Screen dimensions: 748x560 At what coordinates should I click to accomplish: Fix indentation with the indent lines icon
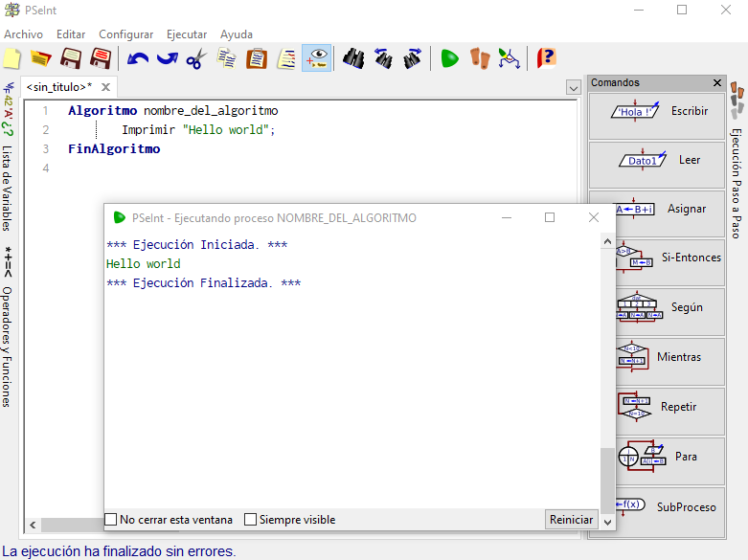click(x=286, y=58)
